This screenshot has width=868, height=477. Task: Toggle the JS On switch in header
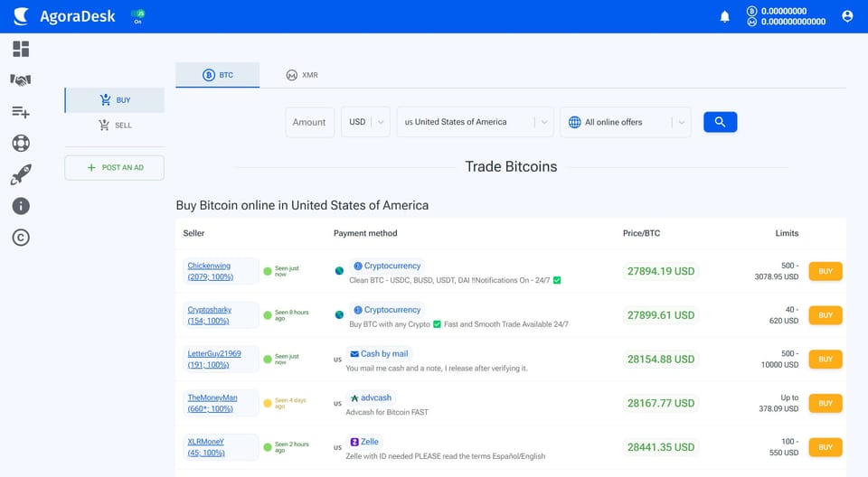137,16
